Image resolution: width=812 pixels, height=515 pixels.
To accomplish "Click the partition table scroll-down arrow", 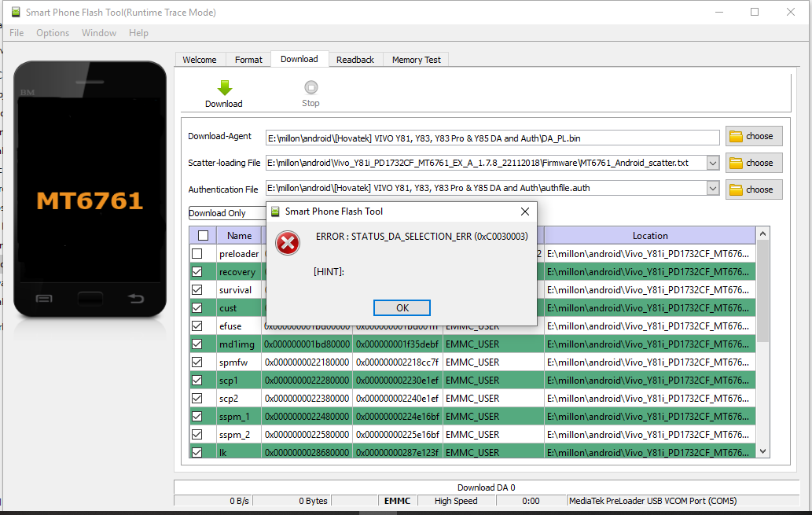I will pos(762,451).
